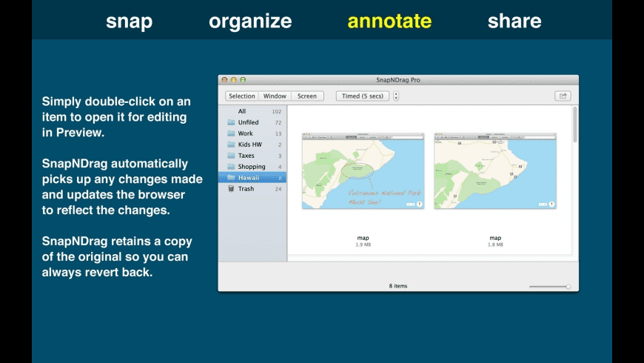Click the Timed (5 secs) button
Viewport: 644px width, 363px height.
click(362, 96)
